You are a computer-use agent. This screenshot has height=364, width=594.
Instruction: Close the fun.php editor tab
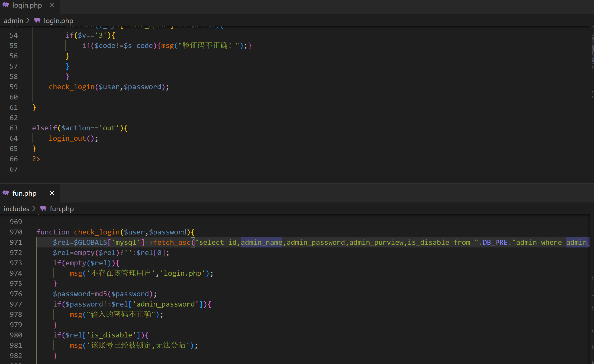point(52,193)
